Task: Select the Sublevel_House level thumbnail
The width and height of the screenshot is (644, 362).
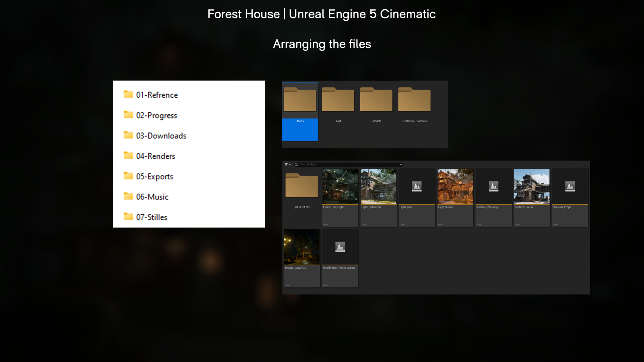Action: 532,186
